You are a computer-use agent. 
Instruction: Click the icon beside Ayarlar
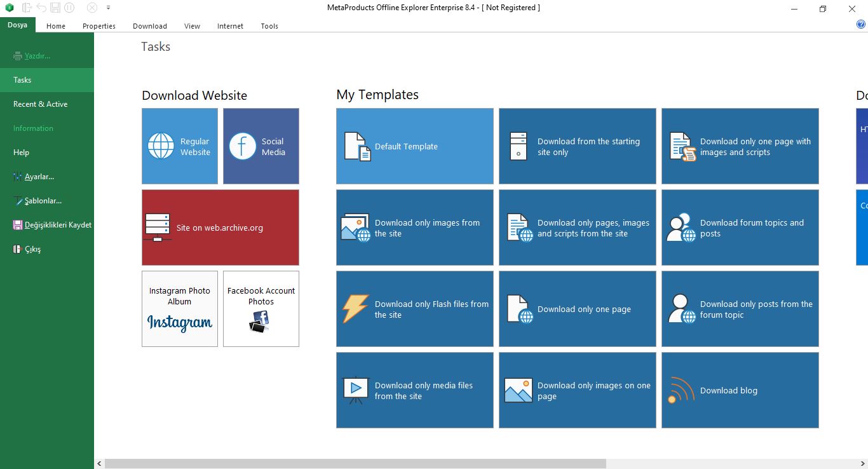coord(18,177)
